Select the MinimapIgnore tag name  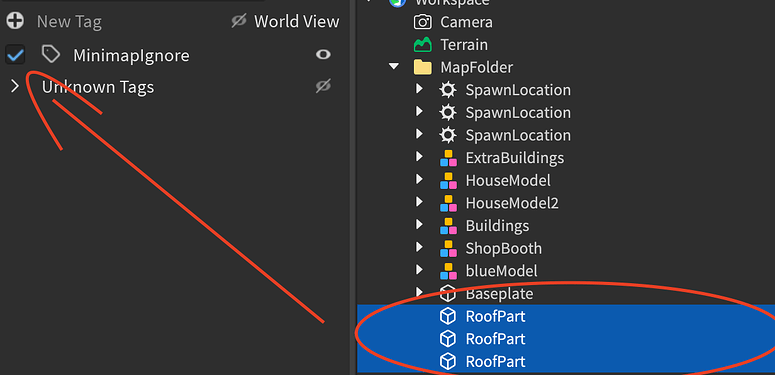(131, 55)
